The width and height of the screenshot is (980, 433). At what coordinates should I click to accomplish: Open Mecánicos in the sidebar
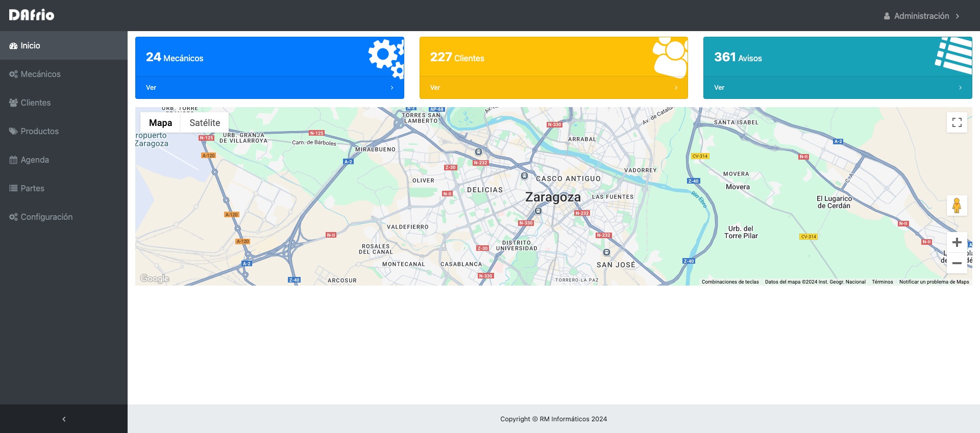(x=64, y=74)
